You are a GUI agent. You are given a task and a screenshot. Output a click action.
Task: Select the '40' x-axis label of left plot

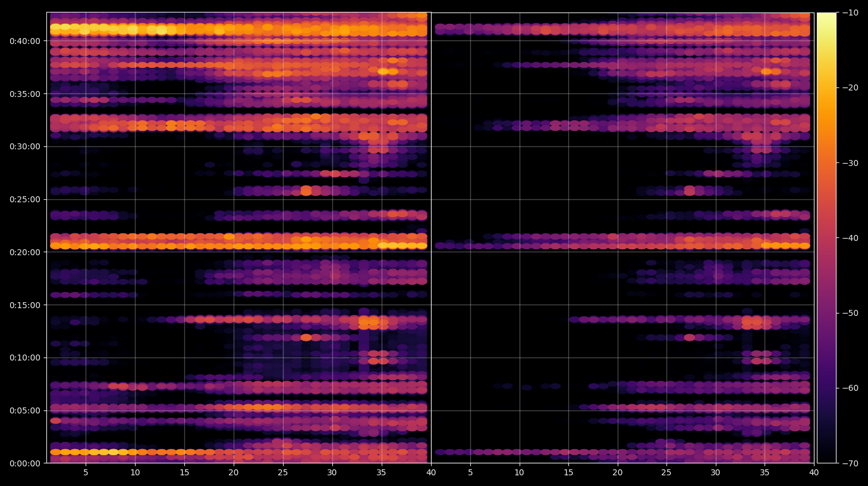(x=430, y=473)
